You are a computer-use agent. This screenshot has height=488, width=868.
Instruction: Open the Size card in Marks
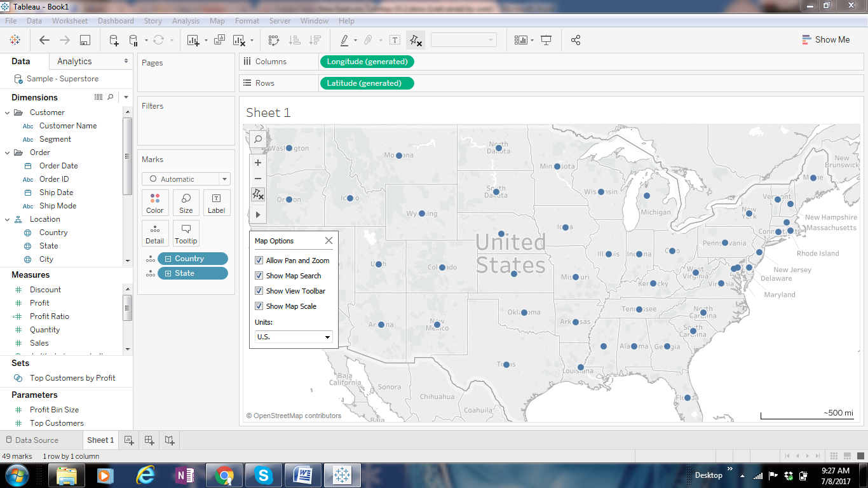pyautogui.click(x=186, y=203)
